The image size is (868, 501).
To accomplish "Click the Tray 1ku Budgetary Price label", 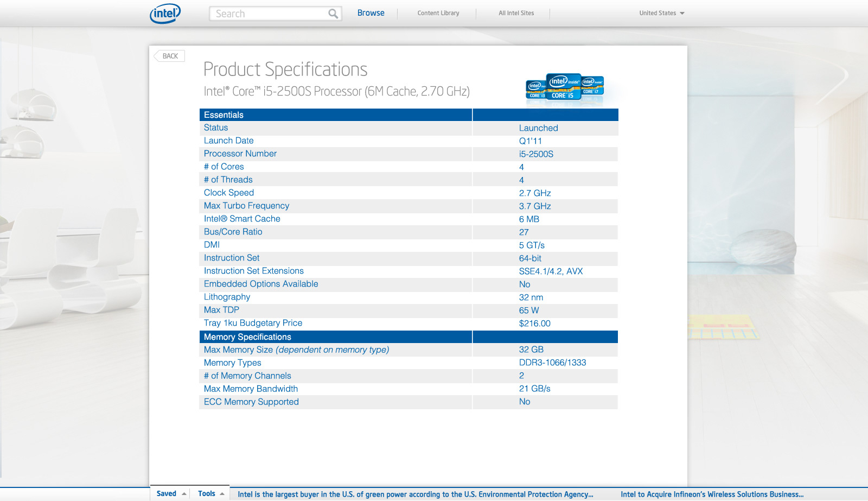I will pyautogui.click(x=253, y=323).
